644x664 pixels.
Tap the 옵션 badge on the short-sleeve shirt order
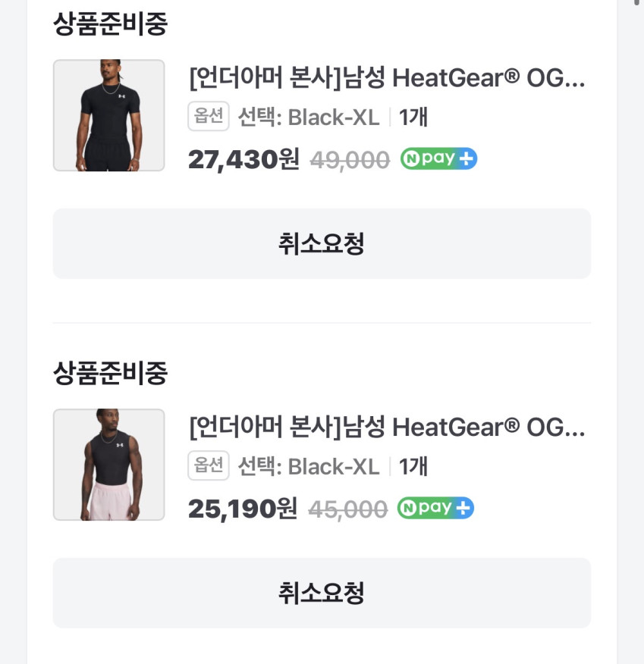click(x=209, y=117)
